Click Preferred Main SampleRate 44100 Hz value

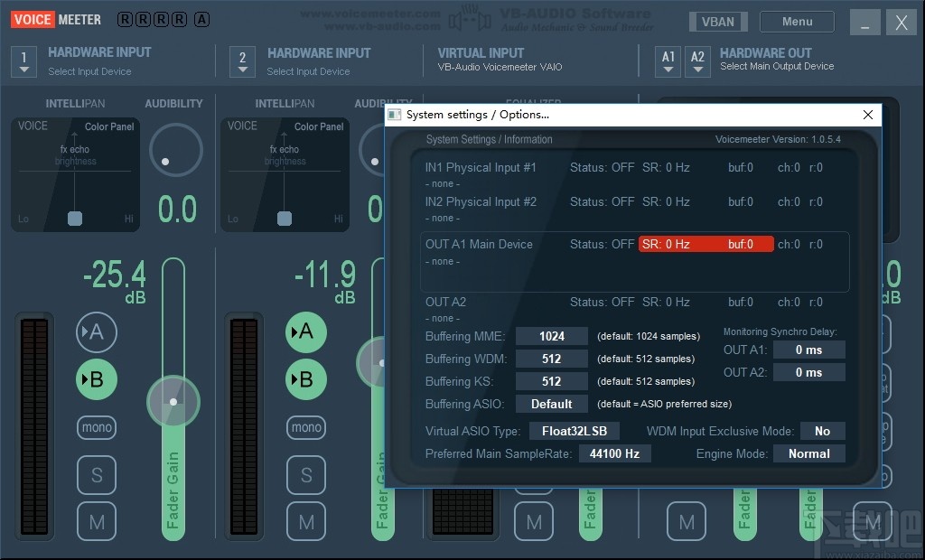pyautogui.click(x=613, y=453)
